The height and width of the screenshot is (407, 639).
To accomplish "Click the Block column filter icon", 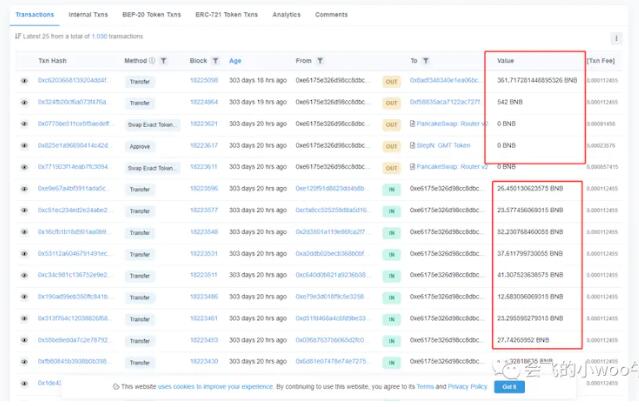I will point(213,61).
